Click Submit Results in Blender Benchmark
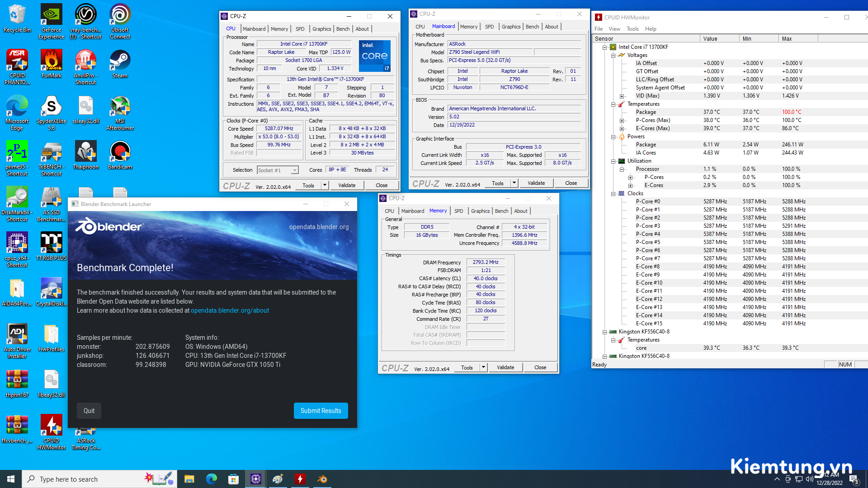 321,411
